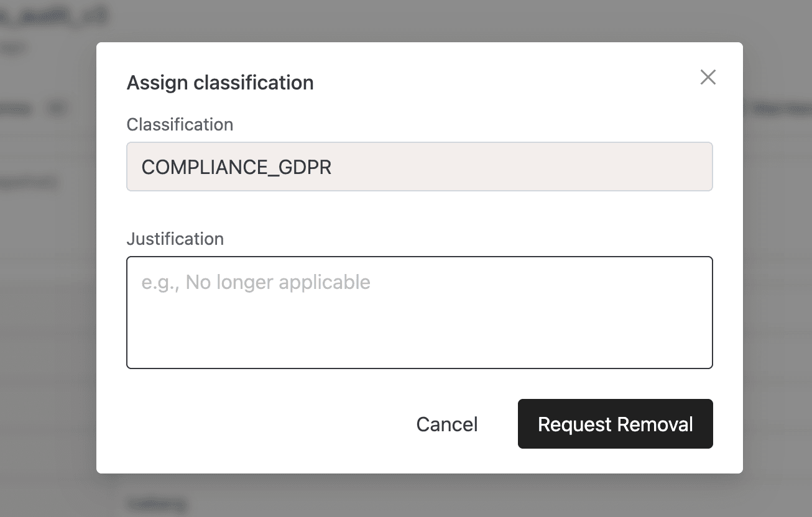Click the COMPLIANCE_GDPR classification field
This screenshot has height=517, width=812.
pyautogui.click(x=419, y=167)
